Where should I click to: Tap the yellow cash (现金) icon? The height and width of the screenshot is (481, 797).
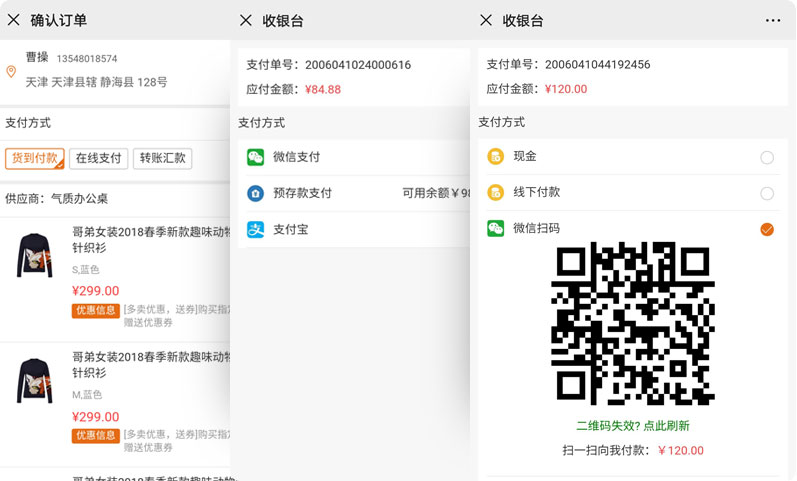pyautogui.click(x=495, y=156)
